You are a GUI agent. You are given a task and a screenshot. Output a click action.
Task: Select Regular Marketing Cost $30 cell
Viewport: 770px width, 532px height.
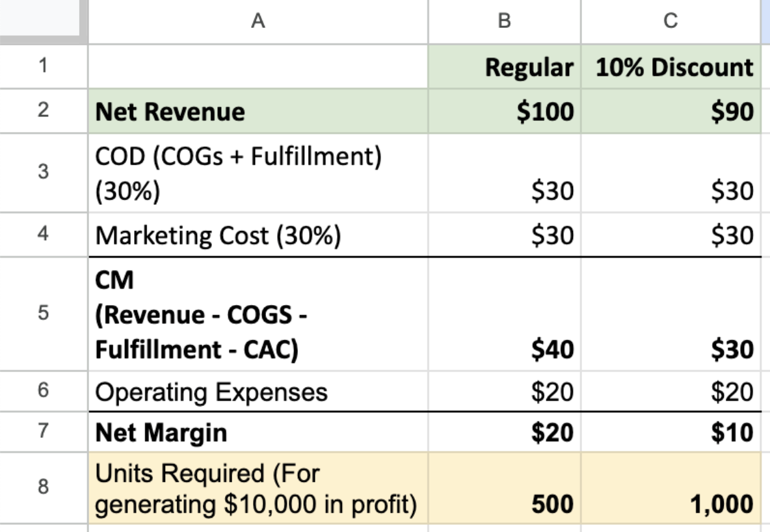point(504,234)
